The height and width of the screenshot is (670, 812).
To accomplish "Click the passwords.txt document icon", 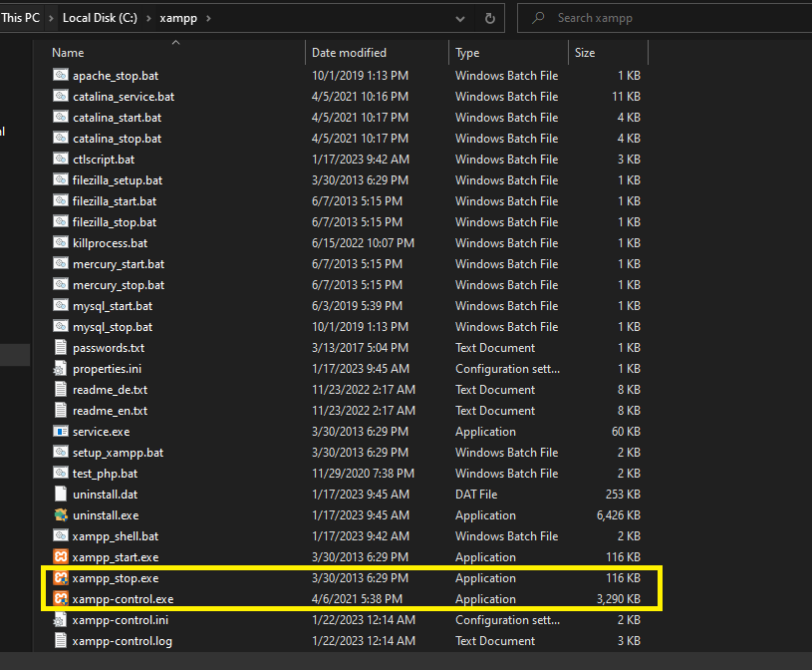I will click(x=61, y=348).
